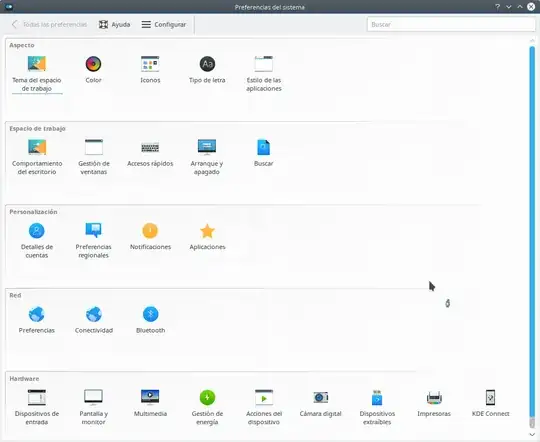
Task: Open Acciones del dispositivo settings
Action: click(264, 407)
